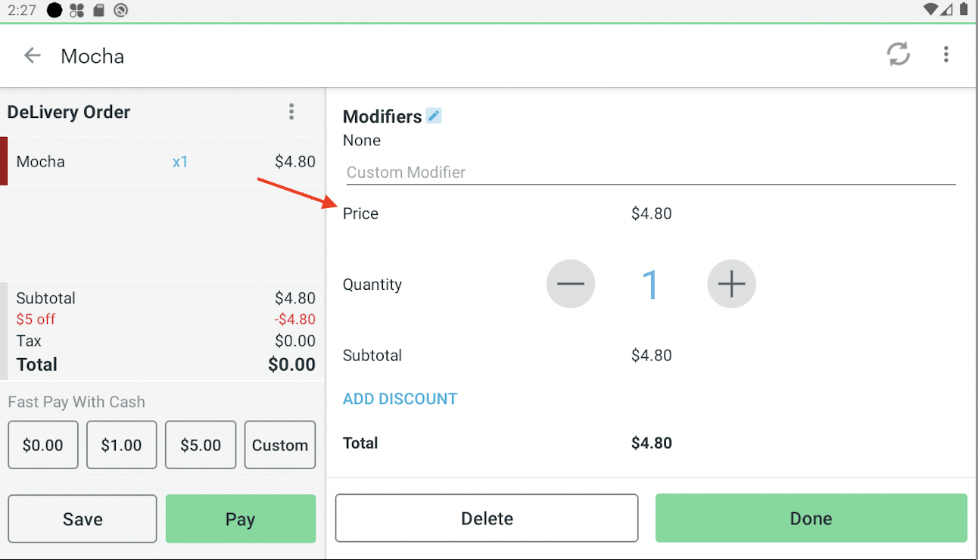This screenshot has height=560, width=978.
Task: Tap the ADD DISCOUNT link
Action: (400, 399)
